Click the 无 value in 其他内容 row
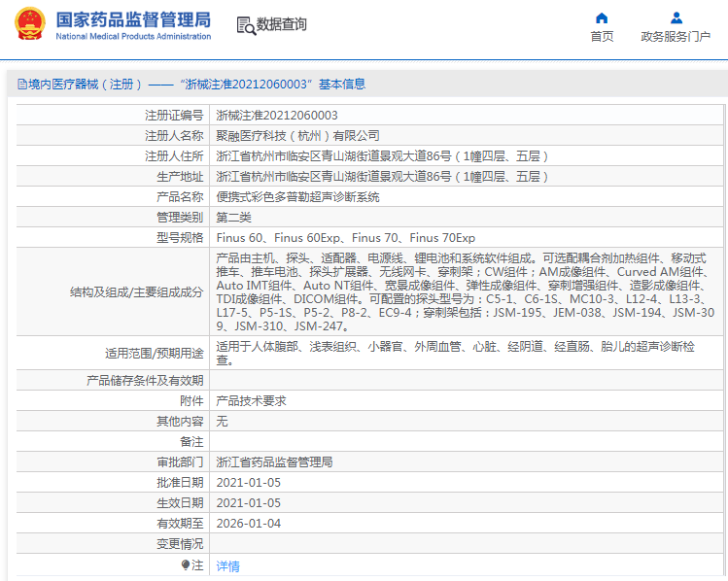 (x=222, y=422)
